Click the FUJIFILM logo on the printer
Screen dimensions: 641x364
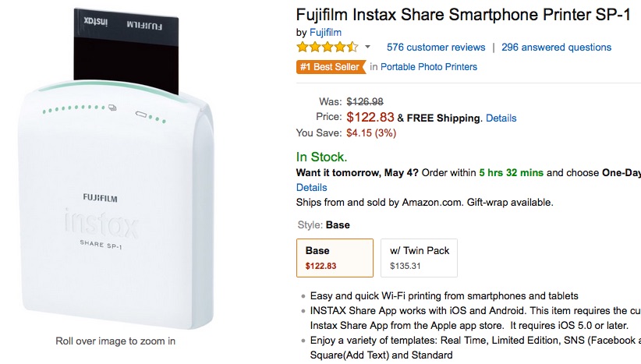click(x=100, y=198)
